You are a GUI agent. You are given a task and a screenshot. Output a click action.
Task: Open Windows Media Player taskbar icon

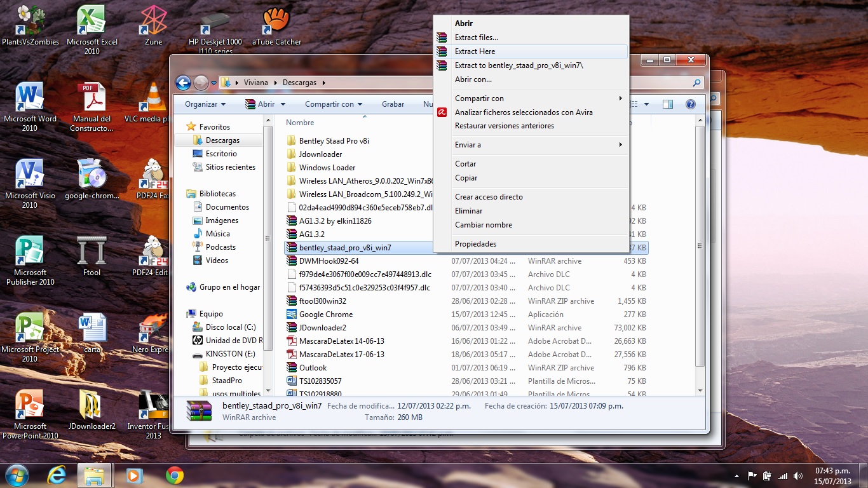[x=134, y=475]
